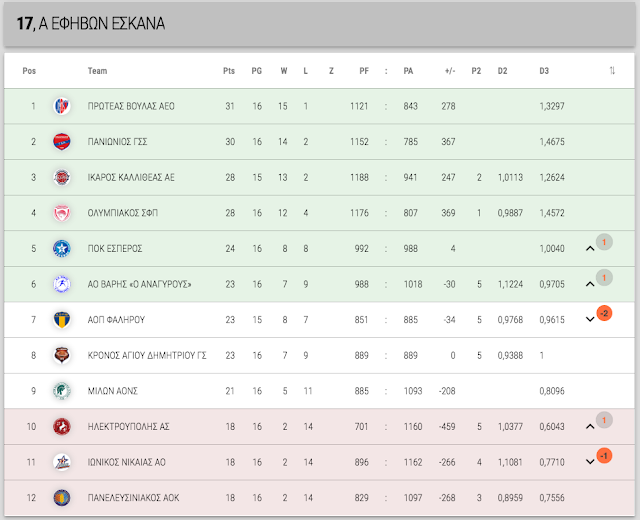Click the ΠΡΩΤΕΑΣ ΒΟΥΛΑΣ ΑΕΟ team logo
Screen dimensions: 640x520
click(62, 106)
